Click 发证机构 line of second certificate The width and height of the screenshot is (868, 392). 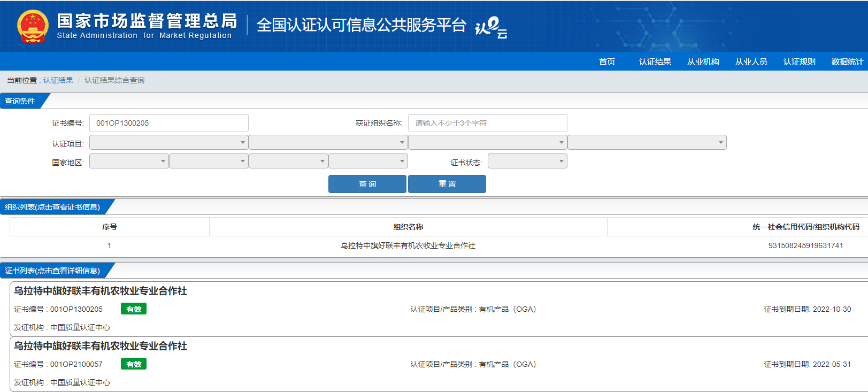[x=62, y=382]
